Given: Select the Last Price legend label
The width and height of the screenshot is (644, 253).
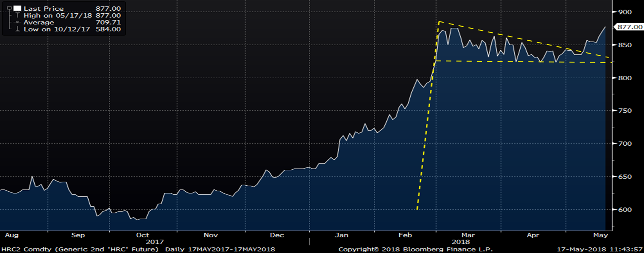Looking at the screenshot, I should [x=43, y=8].
